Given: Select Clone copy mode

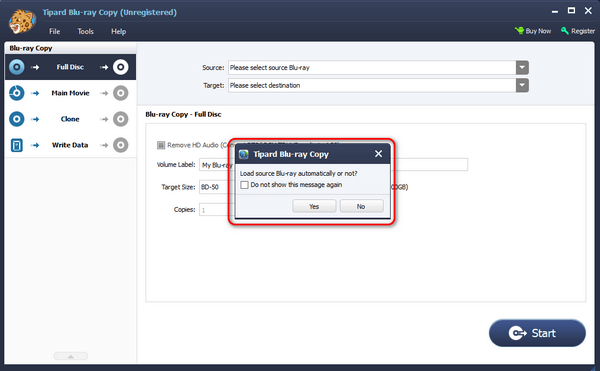Looking at the screenshot, I should (70, 119).
